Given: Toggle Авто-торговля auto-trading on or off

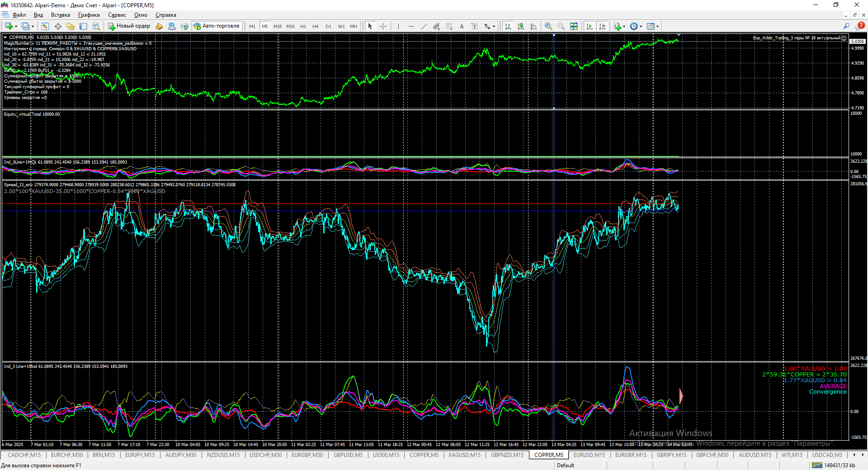Looking at the screenshot, I should [x=217, y=26].
